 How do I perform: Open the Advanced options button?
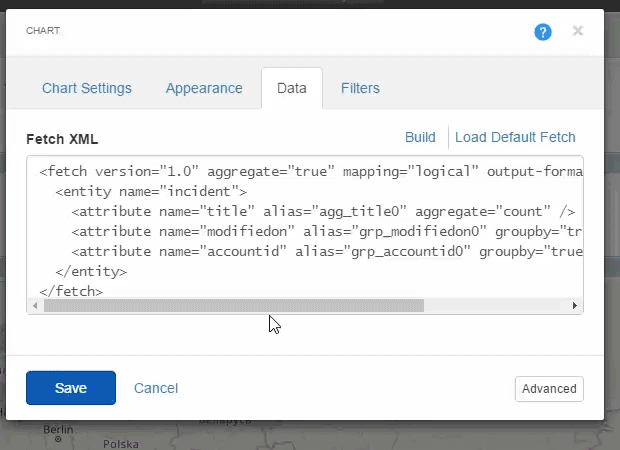click(x=549, y=389)
